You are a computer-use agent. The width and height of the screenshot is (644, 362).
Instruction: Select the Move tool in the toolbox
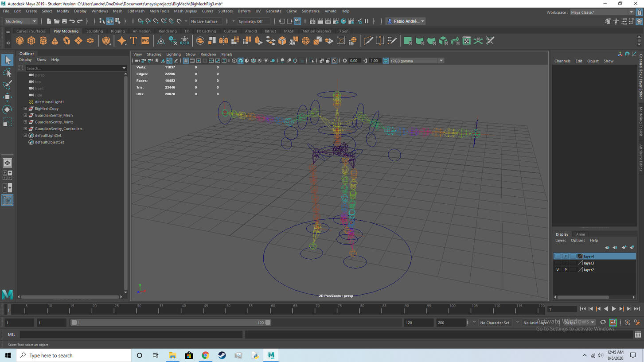coord(7,97)
